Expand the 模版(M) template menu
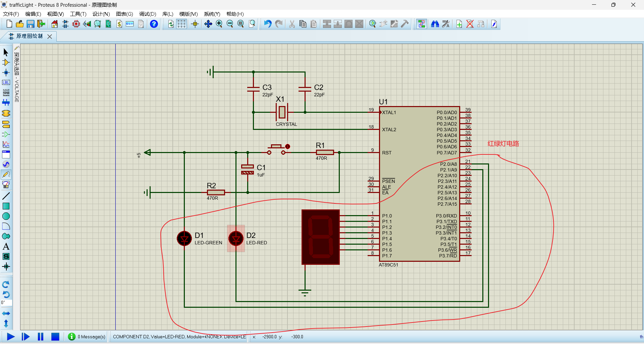 189,14
